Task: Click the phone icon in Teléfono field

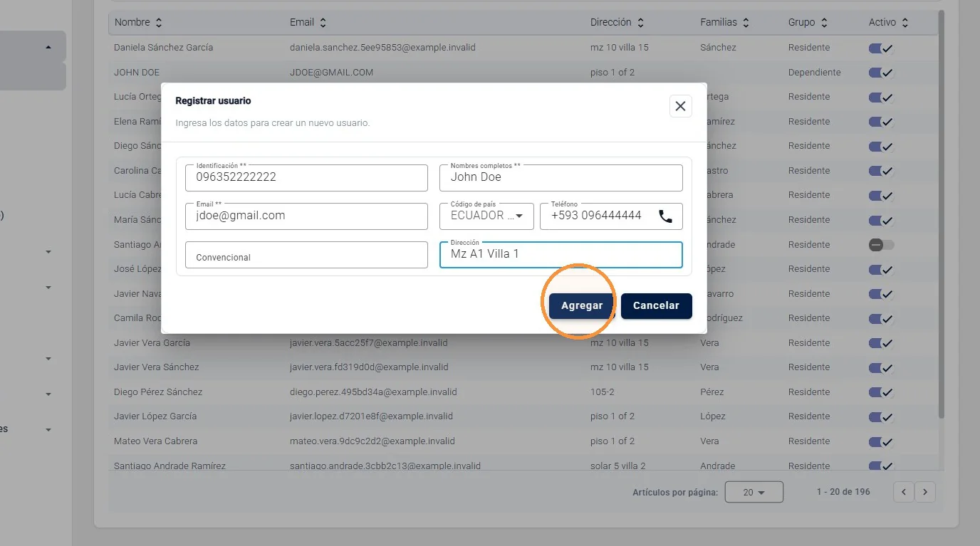Action: pos(665,216)
